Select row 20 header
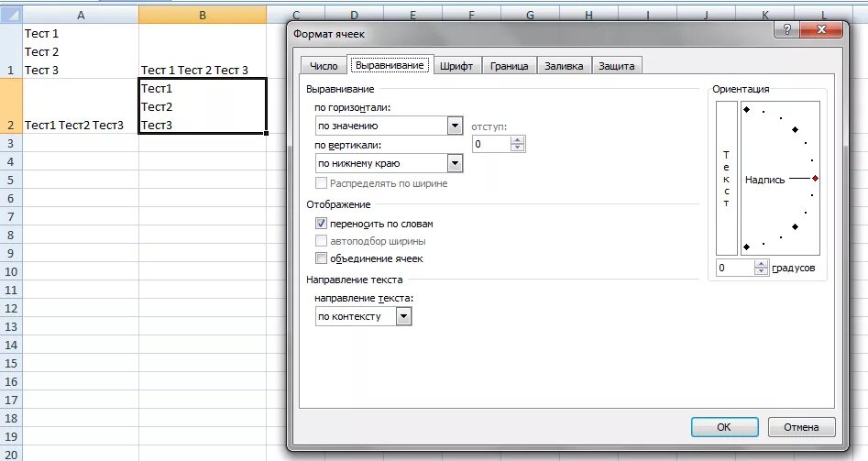Viewport: 868px width, 461px height. click(11, 455)
